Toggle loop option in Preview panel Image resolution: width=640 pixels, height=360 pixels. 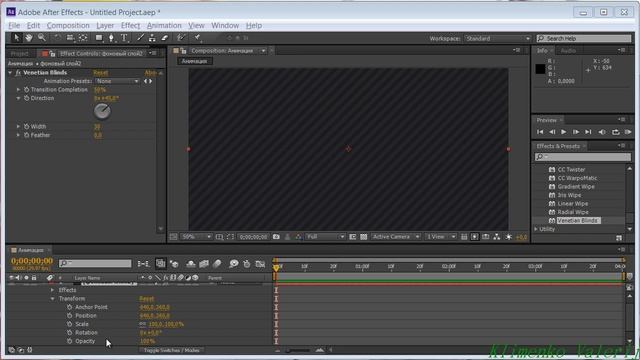point(616,132)
